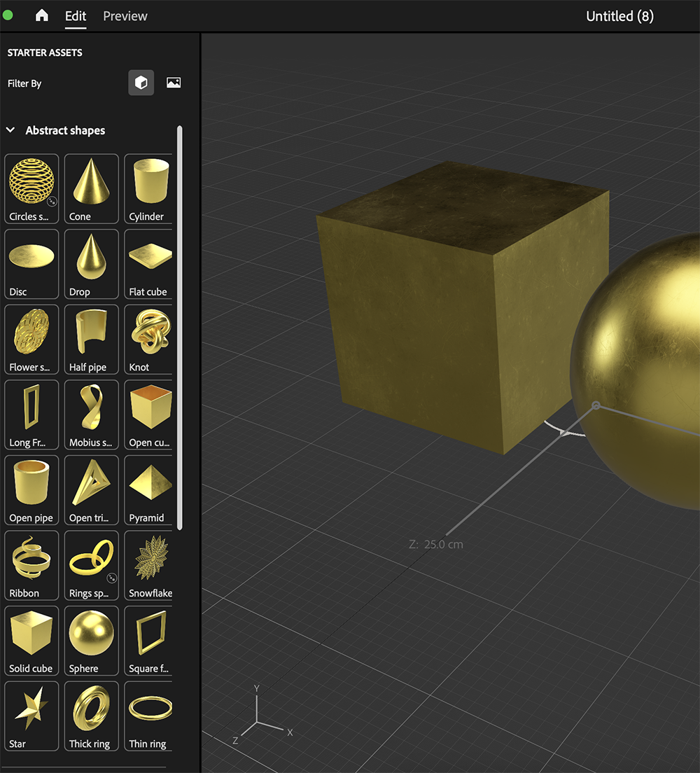This screenshot has width=700, height=773.
Task: Open the Solid cube asset thumbnail
Action: pos(31,634)
